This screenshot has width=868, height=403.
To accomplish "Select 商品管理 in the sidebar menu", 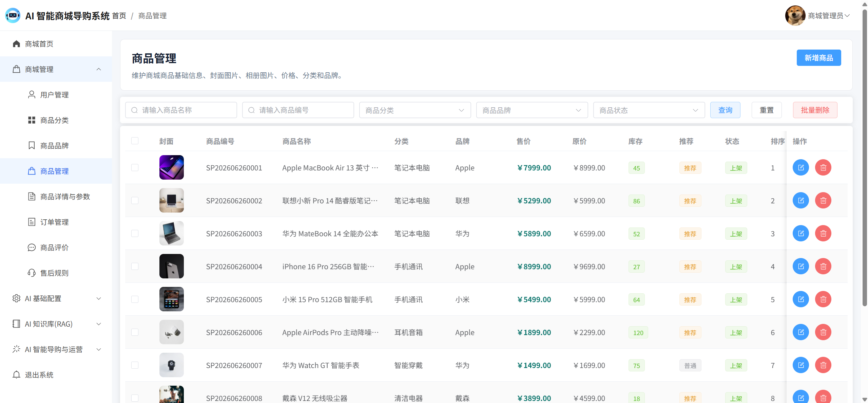I will [x=56, y=171].
